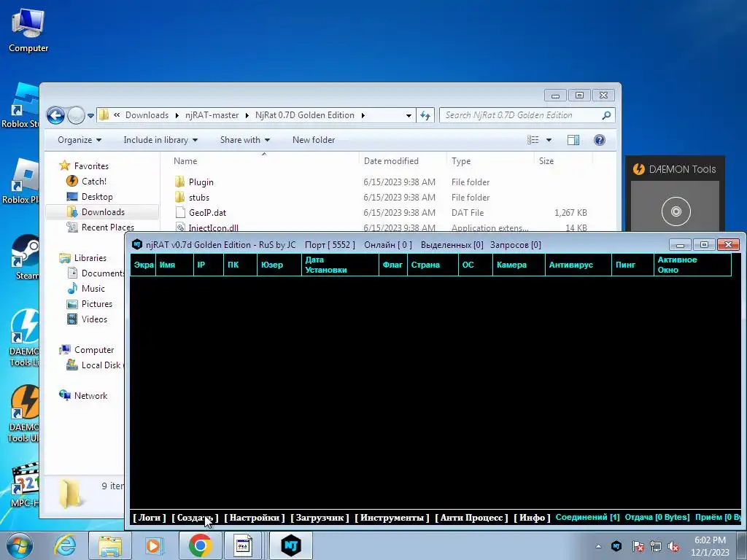The image size is (747, 560).
Task: Open the [ Анти Процесс ] menu in njRAT
Action: click(471, 518)
